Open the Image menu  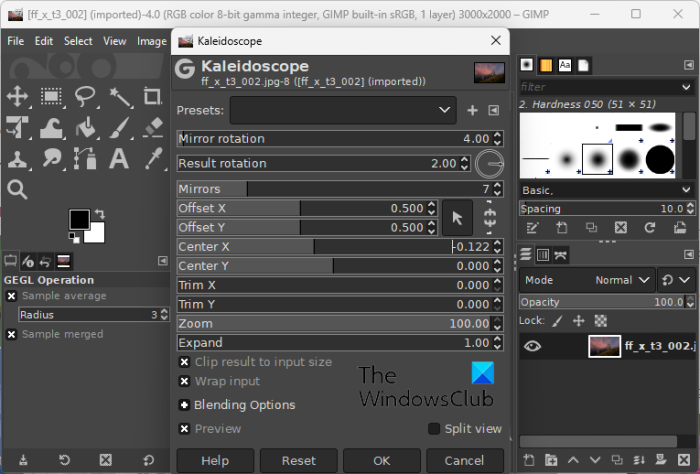152,41
